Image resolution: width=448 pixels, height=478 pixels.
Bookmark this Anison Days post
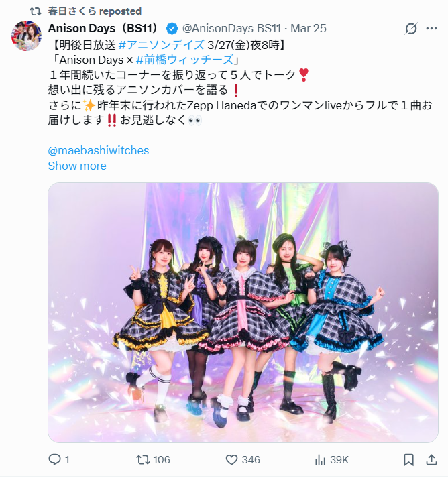point(408,460)
